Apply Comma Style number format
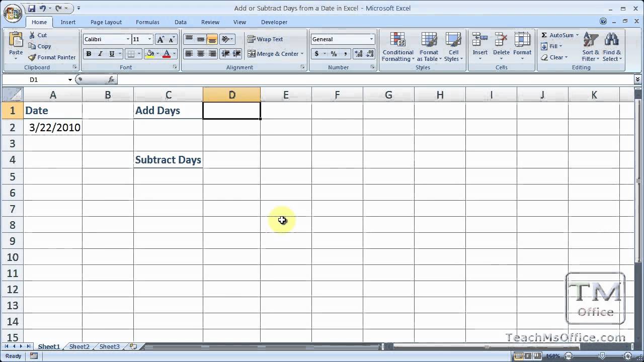Screen dimensions: 644x362 click(345, 54)
